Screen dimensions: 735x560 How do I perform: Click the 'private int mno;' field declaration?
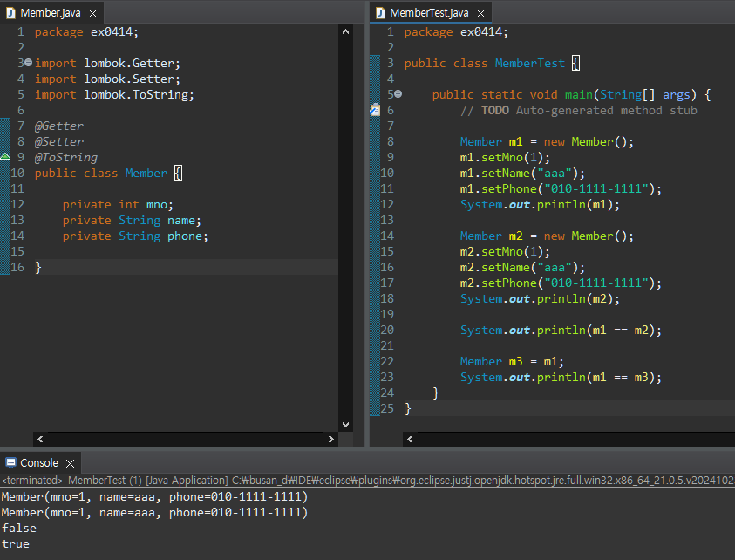pyautogui.click(x=118, y=204)
